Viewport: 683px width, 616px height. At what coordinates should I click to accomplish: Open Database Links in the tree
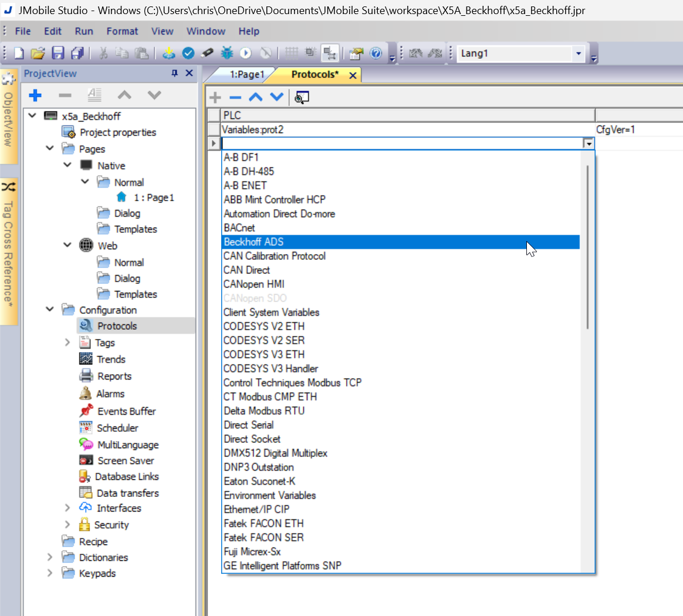pyautogui.click(x=127, y=476)
